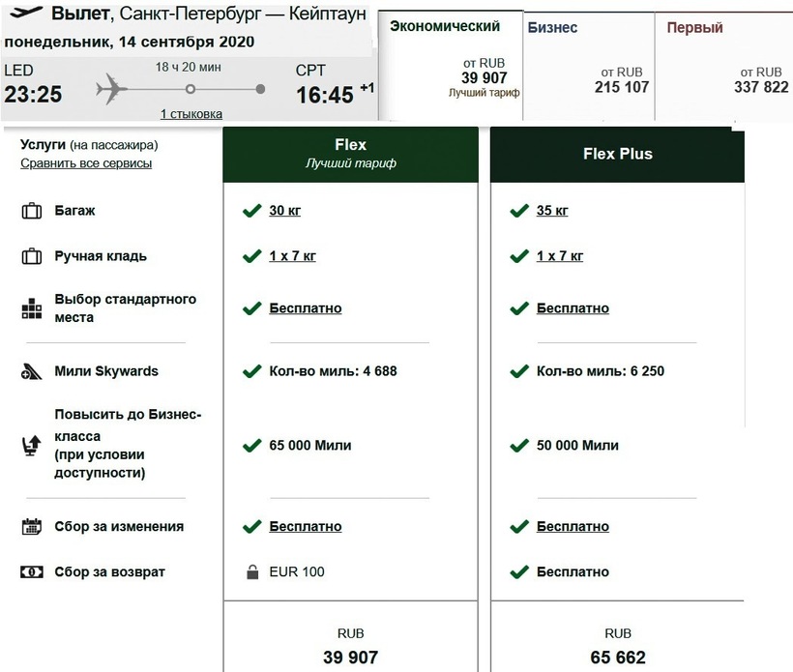Click the baggage suitcase icon
The image size is (793, 672).
coord(32,211)
